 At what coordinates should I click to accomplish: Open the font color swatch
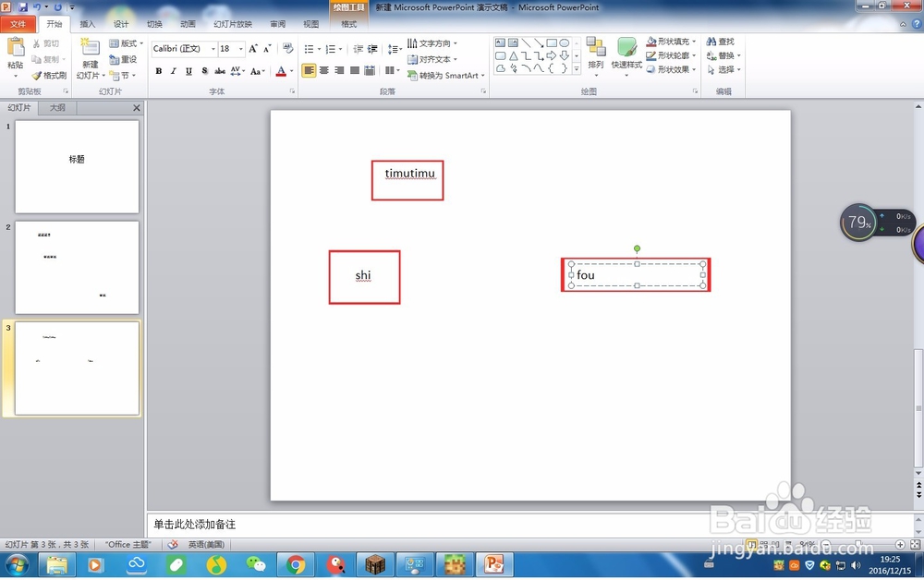[x=279, y=70]
